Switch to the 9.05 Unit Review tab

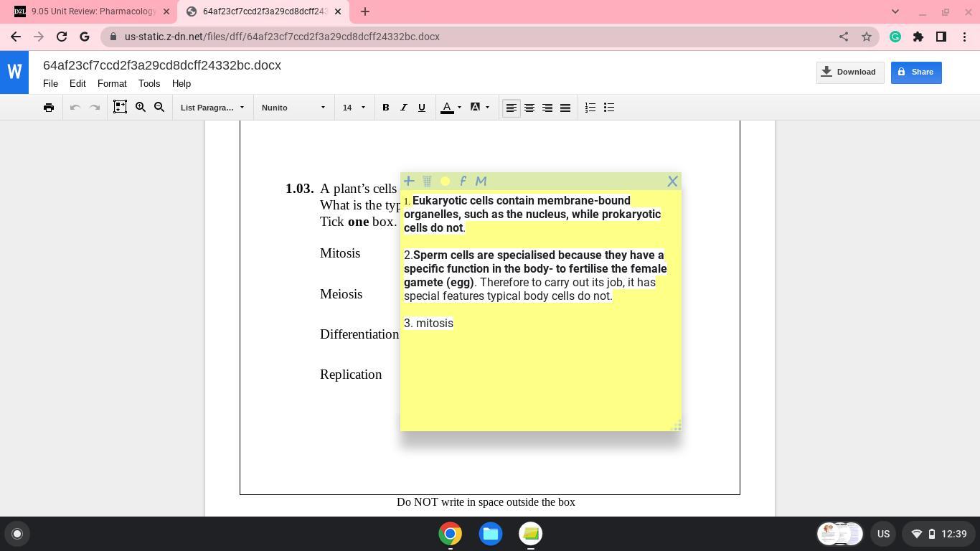click(x=93, y=11)
